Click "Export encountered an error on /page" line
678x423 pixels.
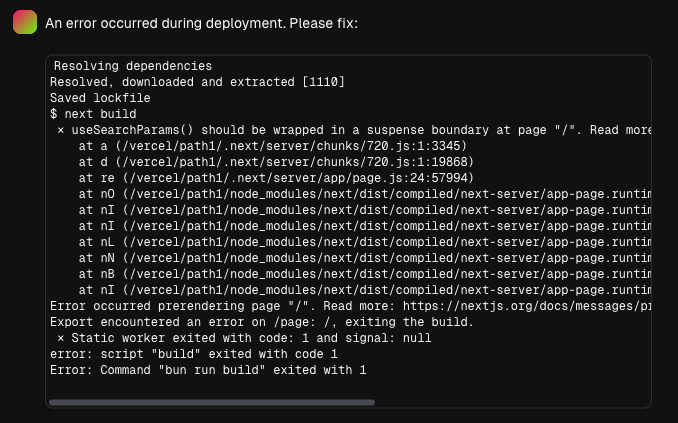click(x=262, y=322)
